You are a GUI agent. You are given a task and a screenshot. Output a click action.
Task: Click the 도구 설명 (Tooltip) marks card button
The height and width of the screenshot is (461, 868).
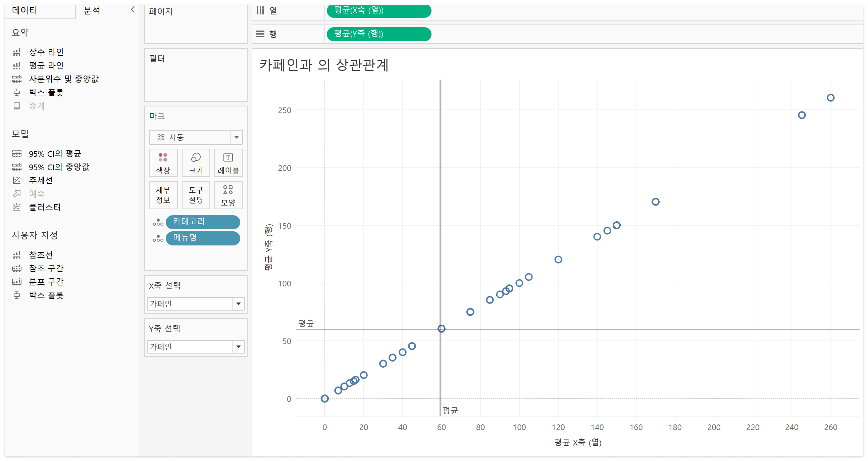click(x=196, y=195)
